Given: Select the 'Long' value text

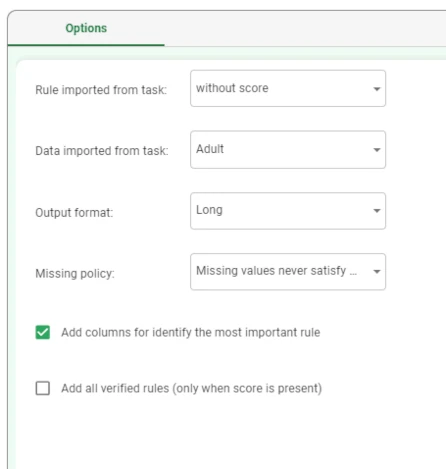Looking at the screenshot, I should click(x=209, y=210).
